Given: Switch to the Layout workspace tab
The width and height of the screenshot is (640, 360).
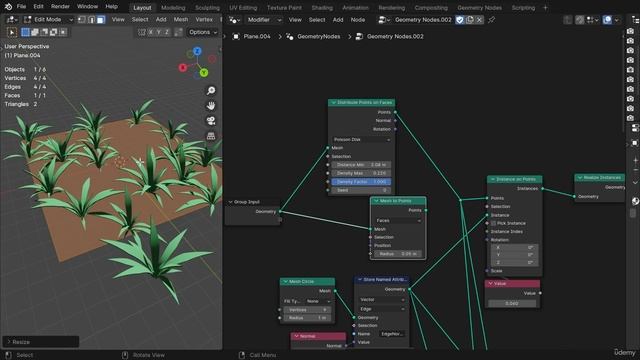Looking at the screenshot, I should 142,7.
